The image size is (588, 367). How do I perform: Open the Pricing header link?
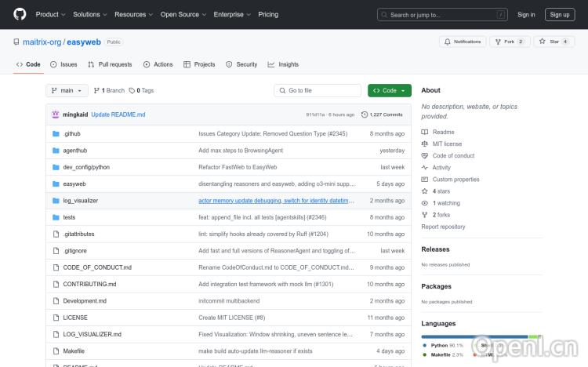tap(268, 14)
